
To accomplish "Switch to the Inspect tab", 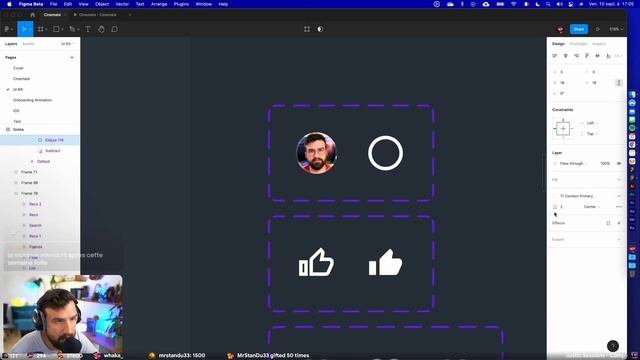I will pyautogui.click(x=598, y=44).
